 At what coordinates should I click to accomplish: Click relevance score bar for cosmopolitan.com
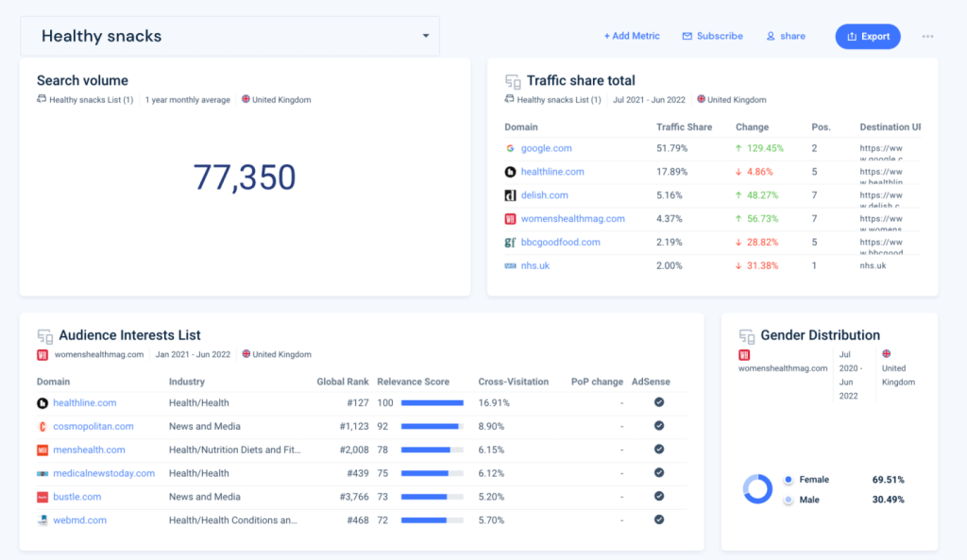[x=433, y=427]
